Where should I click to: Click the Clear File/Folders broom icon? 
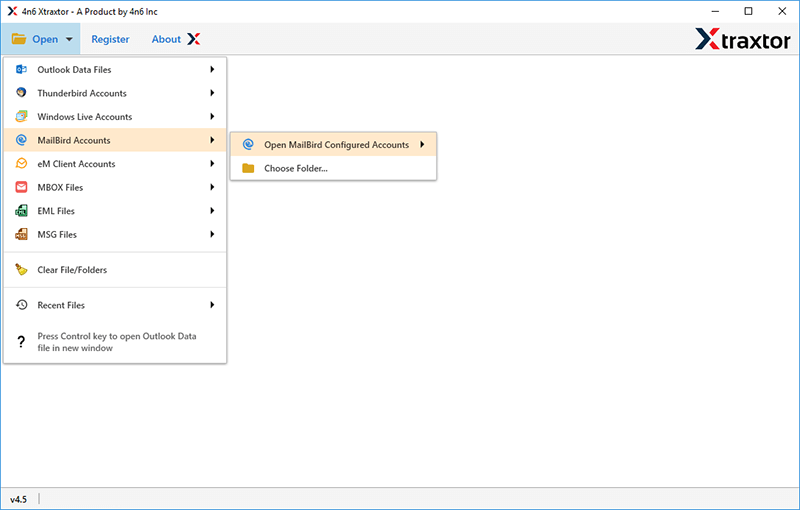(x=21, y=269)
